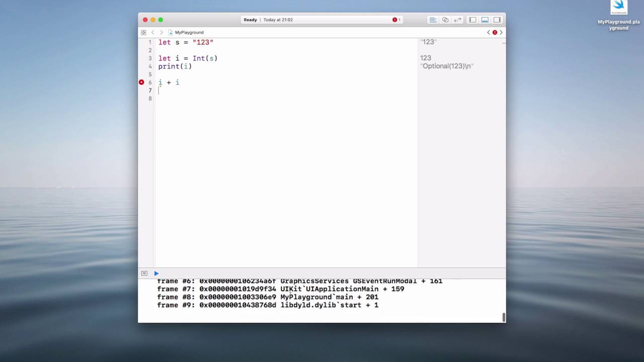Toggle the navigator panel
This screenshot has width=644, height=362.
[472, 20]
